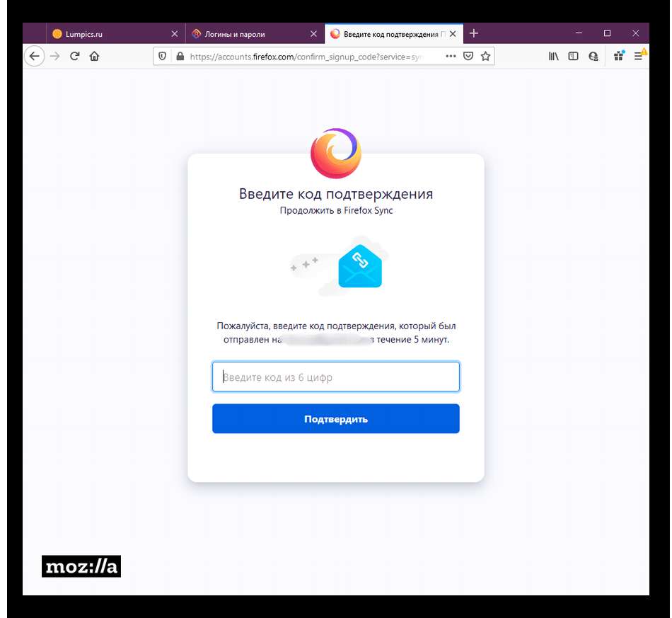This screenshot has width=672, height=618.
Task: Close the Логины и пароли tab
Action: (313, 34)
